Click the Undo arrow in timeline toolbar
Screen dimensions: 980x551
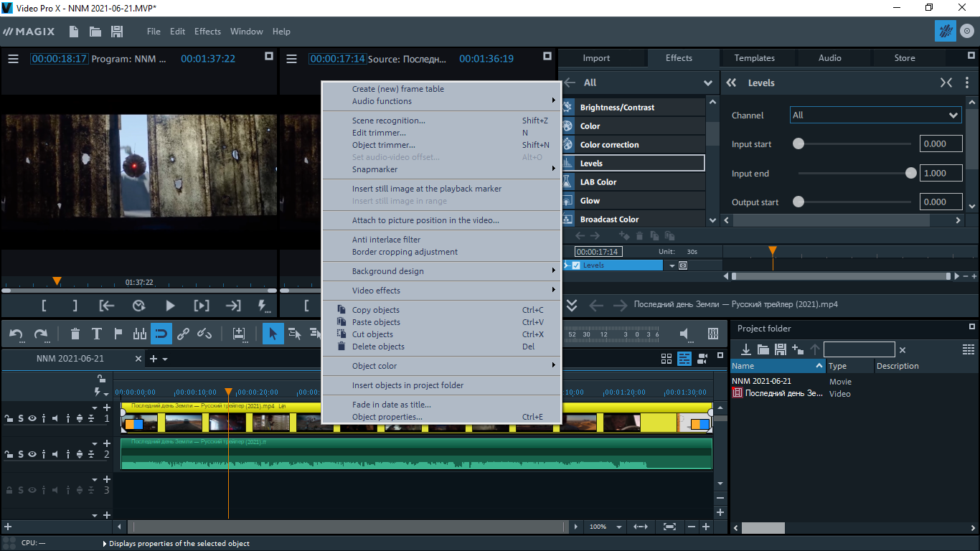pyautogui.click(x=16, y=334)
